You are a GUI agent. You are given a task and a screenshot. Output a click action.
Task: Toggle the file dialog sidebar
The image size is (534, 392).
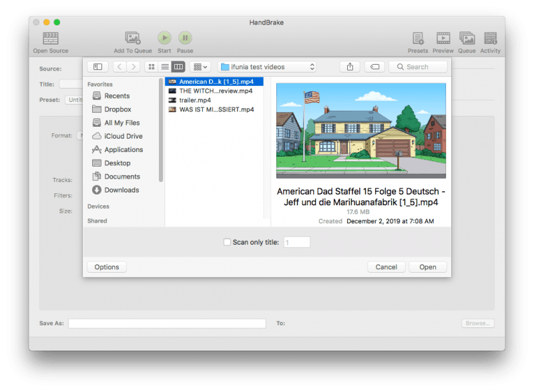(97, 67)
